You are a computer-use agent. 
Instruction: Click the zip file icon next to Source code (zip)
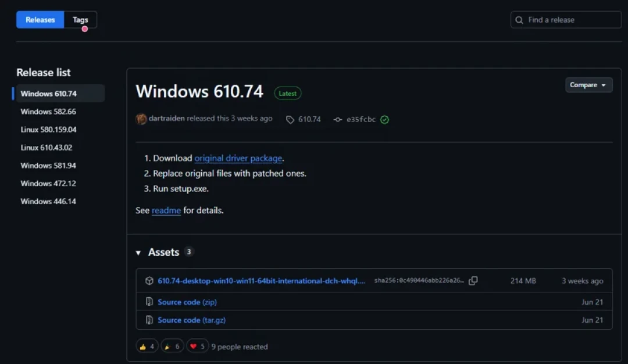coord(149,302)
